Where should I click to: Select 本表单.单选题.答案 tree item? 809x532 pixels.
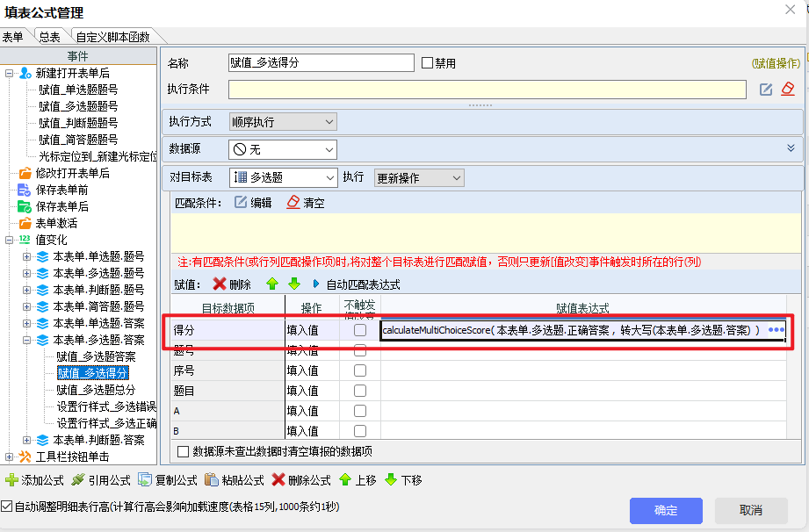[98, 323]
